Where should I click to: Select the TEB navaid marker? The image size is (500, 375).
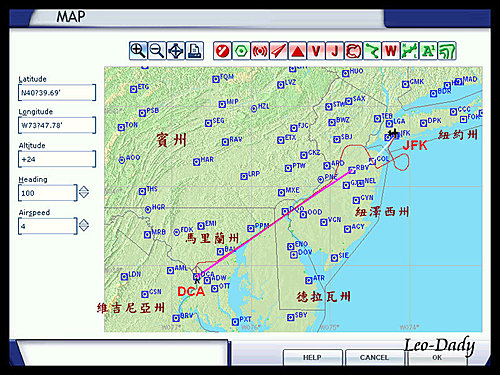click(x=377, y=118)
